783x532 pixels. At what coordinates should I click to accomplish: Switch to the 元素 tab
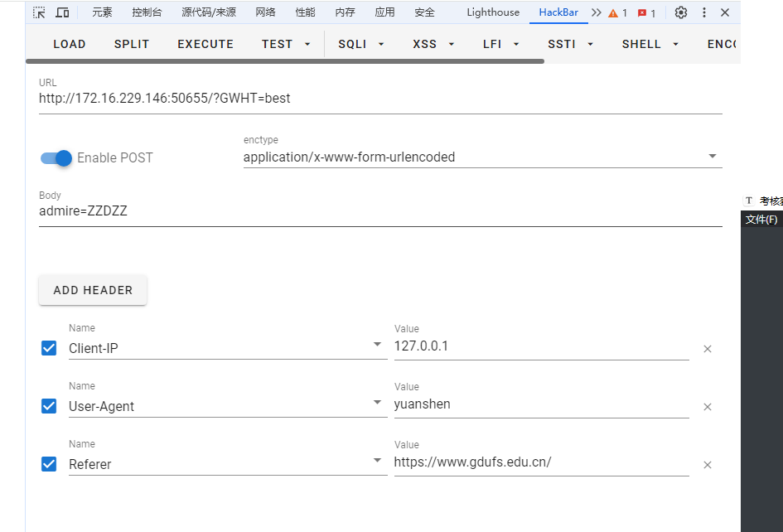[102, 12]
